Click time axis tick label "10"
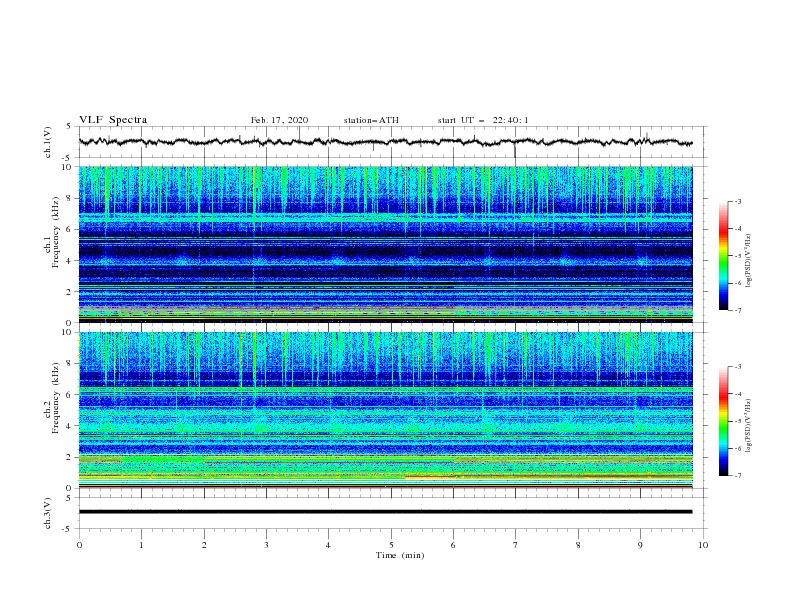The height and width of the screenshot is (612, 792). point(703,545)
